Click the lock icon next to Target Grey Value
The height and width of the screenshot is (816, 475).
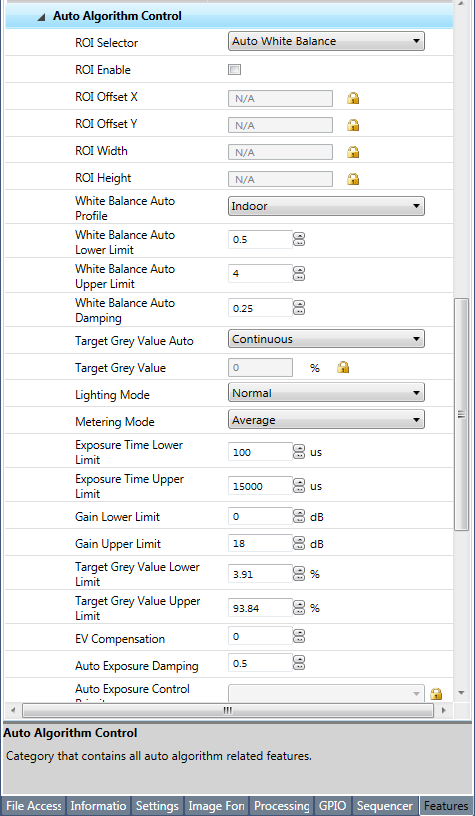[343, 367]
